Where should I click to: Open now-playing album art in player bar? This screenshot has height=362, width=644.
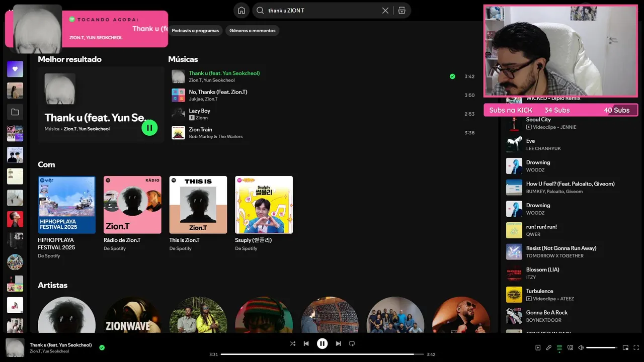click(x=15, y=348)
